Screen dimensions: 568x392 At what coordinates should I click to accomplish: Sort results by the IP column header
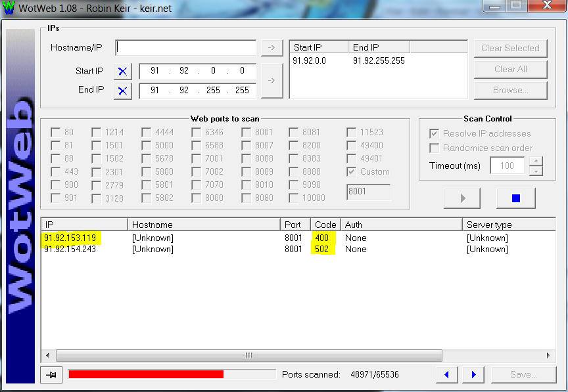[84, 225]
